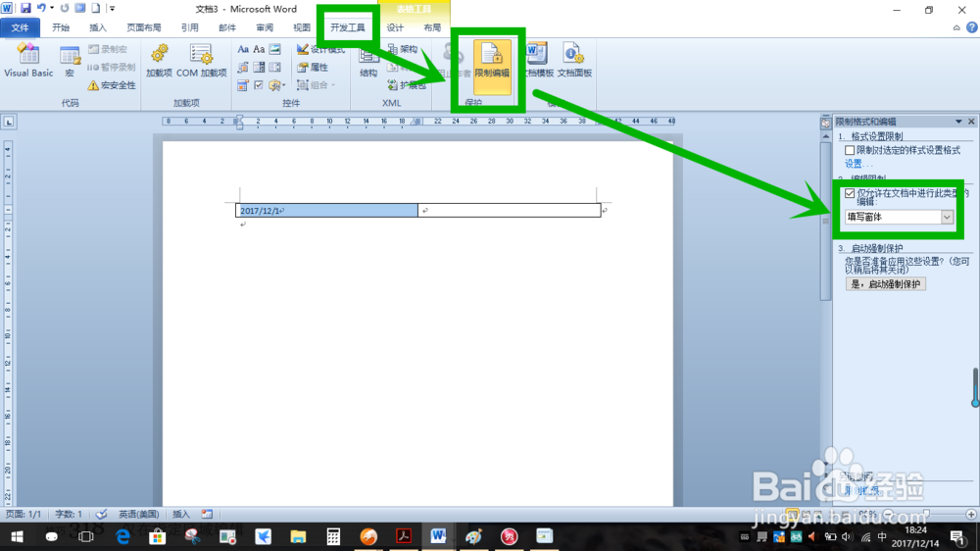Viewport: 980px width, 551px height.
Task: Toggle Design Mode (设计模式)
Action: tap(320, 49)
